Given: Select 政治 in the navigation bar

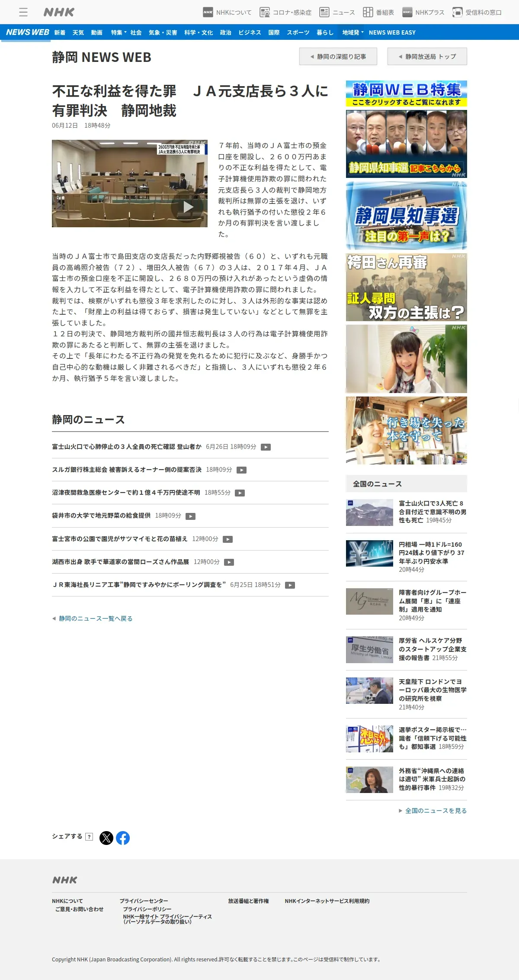Looking at the screenshot, I should [226, 32].
